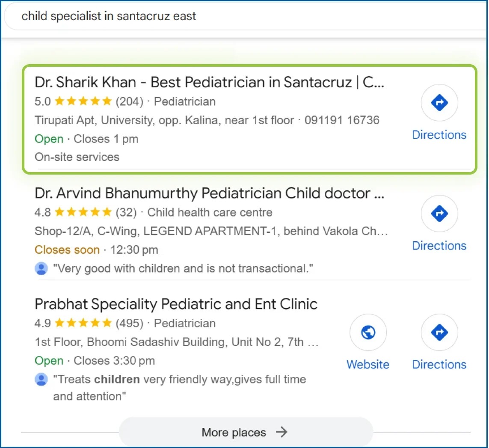Click Directions icon for Dr. Arvind Bhanumurthy

tap(439, 214)
